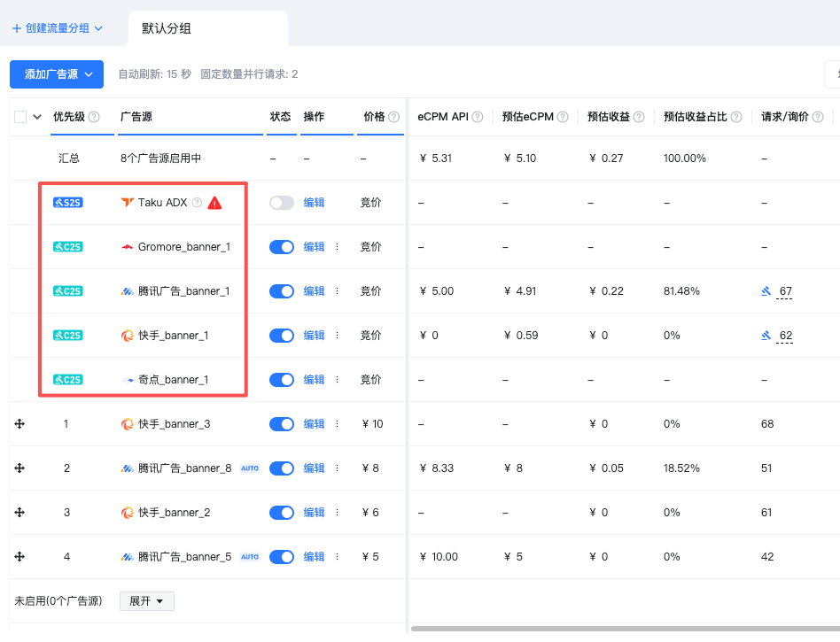Click the horizontal scrollbar under the data table
840x642 pixels.
(x=620, y=629)
